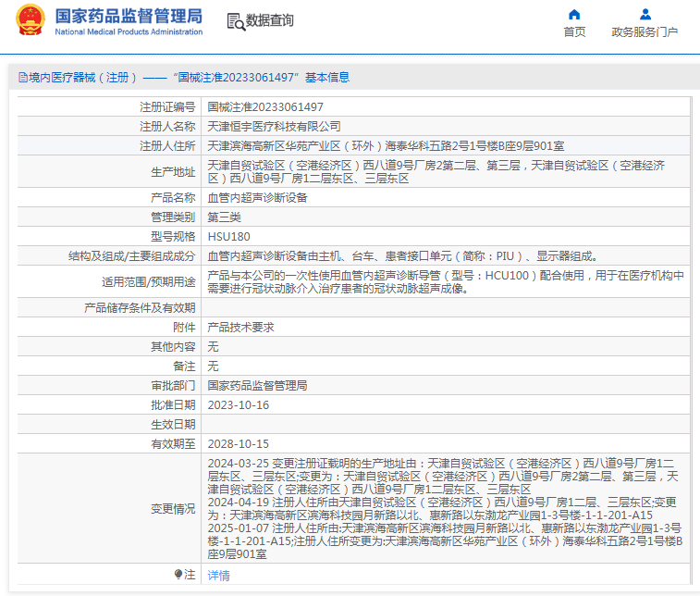This screenshot has width=700, height=596.
Task: Click the 2025-01-07 change record text
Action: click(445, 541)
